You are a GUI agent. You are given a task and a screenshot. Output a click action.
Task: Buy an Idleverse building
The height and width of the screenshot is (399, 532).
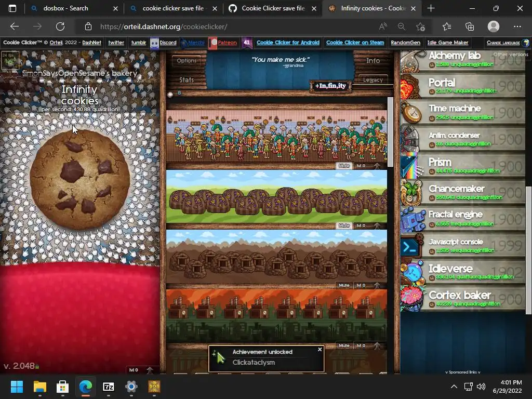463,272
